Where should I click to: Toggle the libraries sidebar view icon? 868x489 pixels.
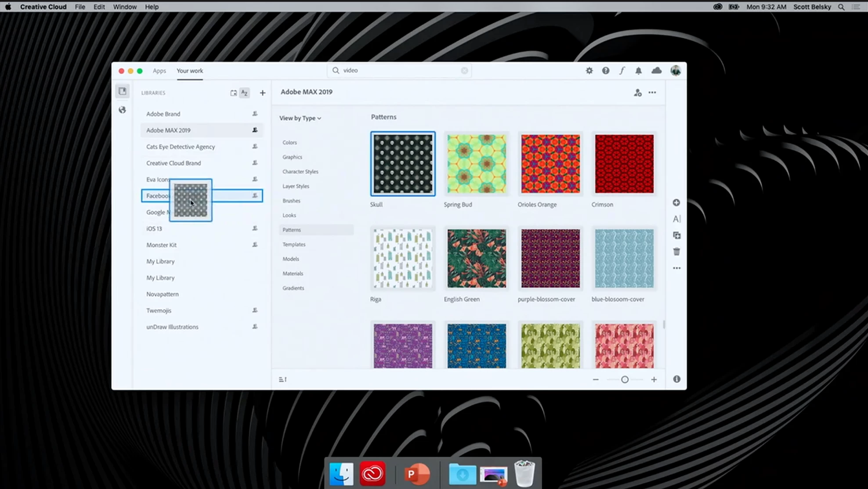[123, 91]
